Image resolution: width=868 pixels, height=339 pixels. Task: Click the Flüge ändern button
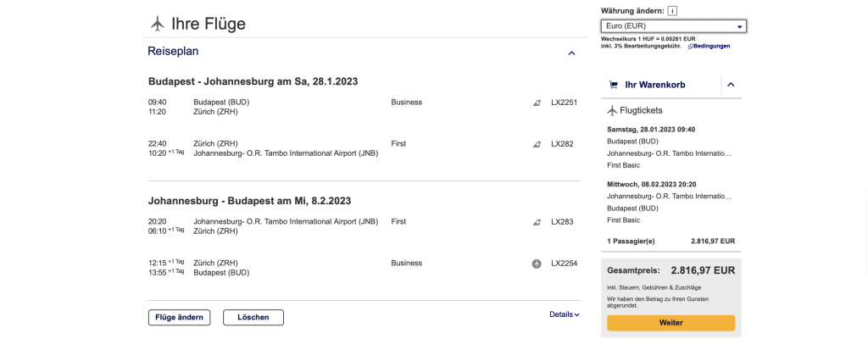point(179,318)
